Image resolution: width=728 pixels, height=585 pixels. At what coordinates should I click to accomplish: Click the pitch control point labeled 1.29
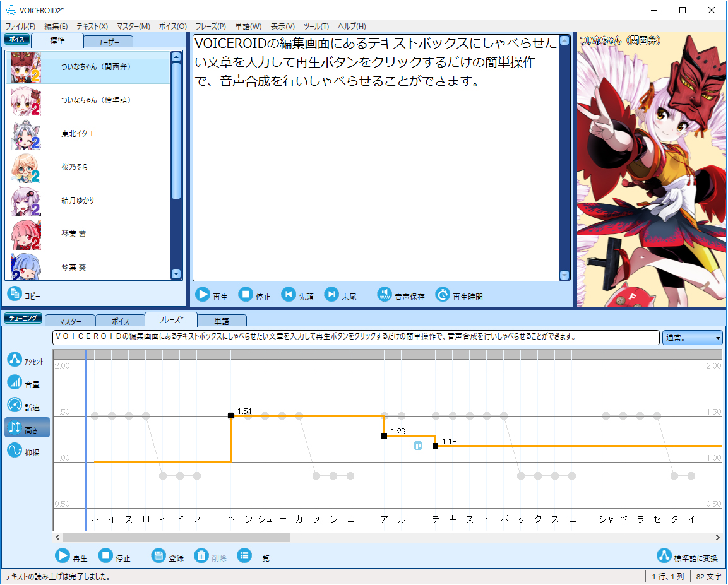pos(384,435)
